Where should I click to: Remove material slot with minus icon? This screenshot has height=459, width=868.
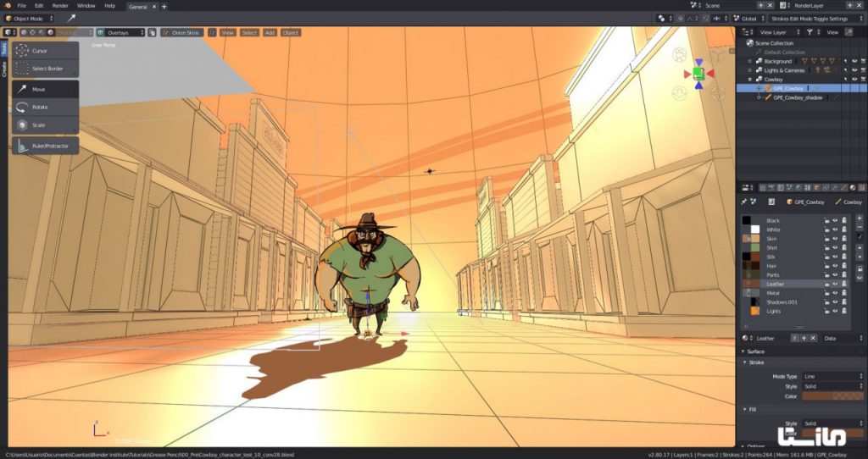(860, 227)
